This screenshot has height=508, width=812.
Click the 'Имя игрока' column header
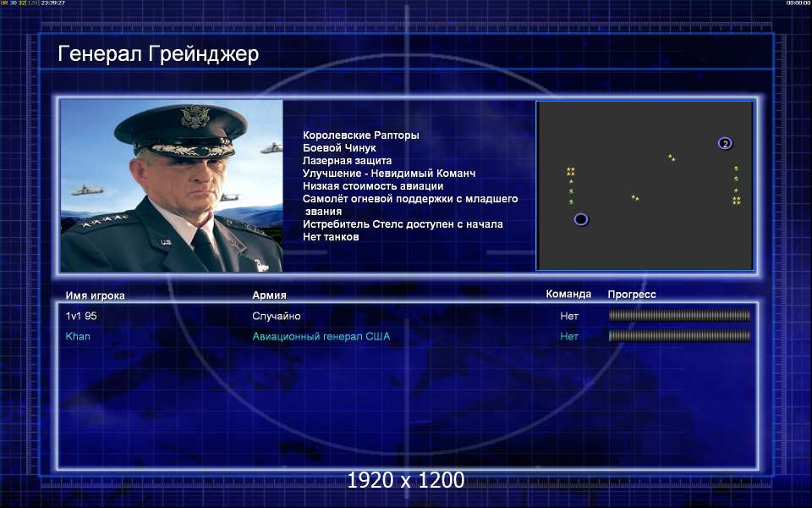point(96,295)
